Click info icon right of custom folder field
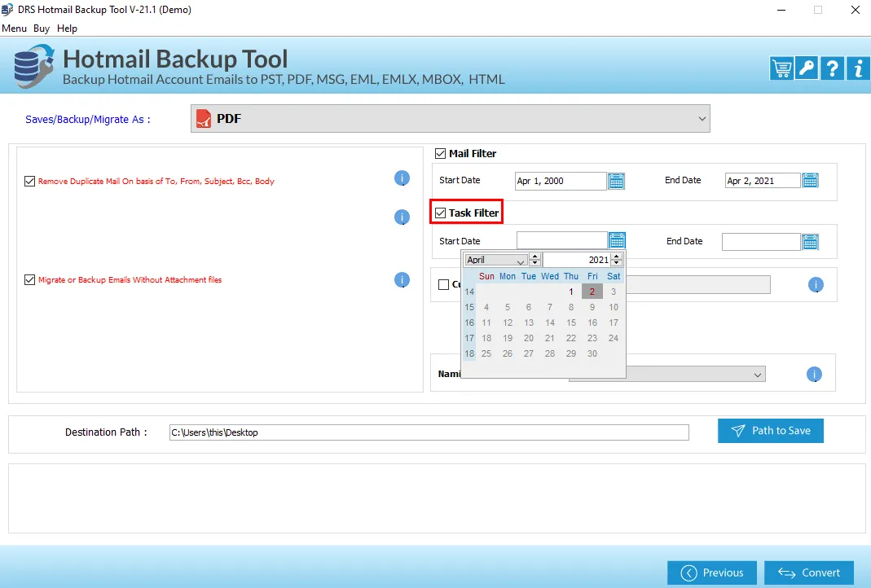 816,285
